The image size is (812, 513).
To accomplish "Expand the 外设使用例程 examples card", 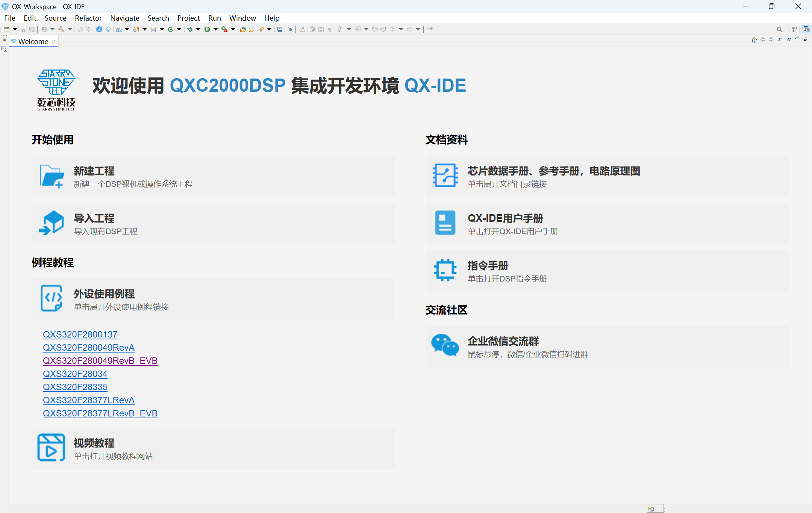I will click(x=213, y=299).
